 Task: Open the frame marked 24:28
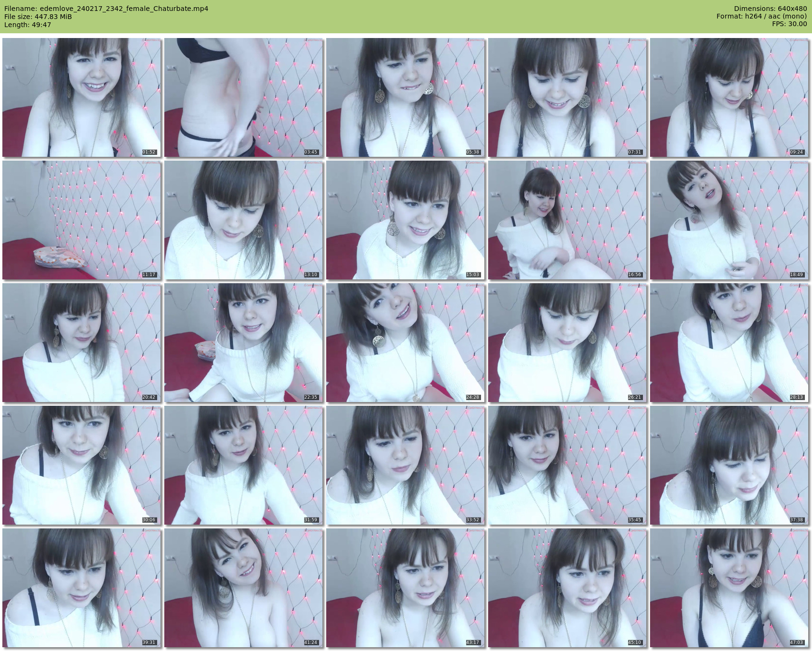point(405,343)
